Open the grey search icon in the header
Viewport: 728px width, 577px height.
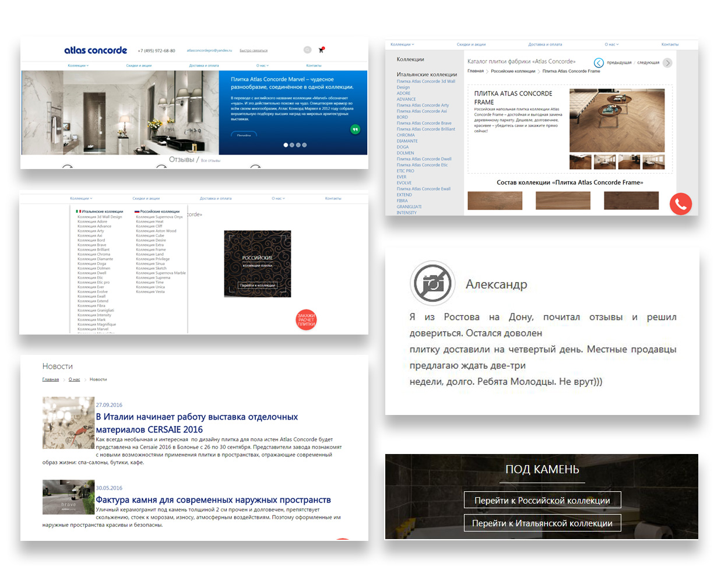(307, 50)
